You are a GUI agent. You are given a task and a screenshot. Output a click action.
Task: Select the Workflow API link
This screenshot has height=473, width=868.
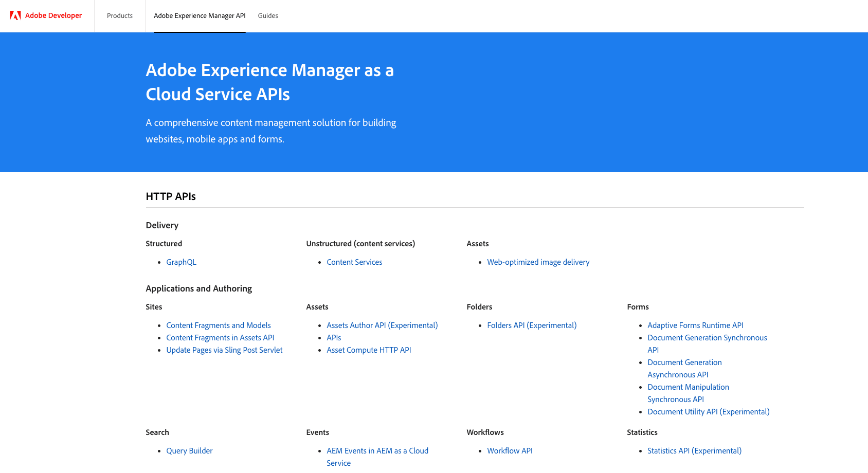[510, 450]
